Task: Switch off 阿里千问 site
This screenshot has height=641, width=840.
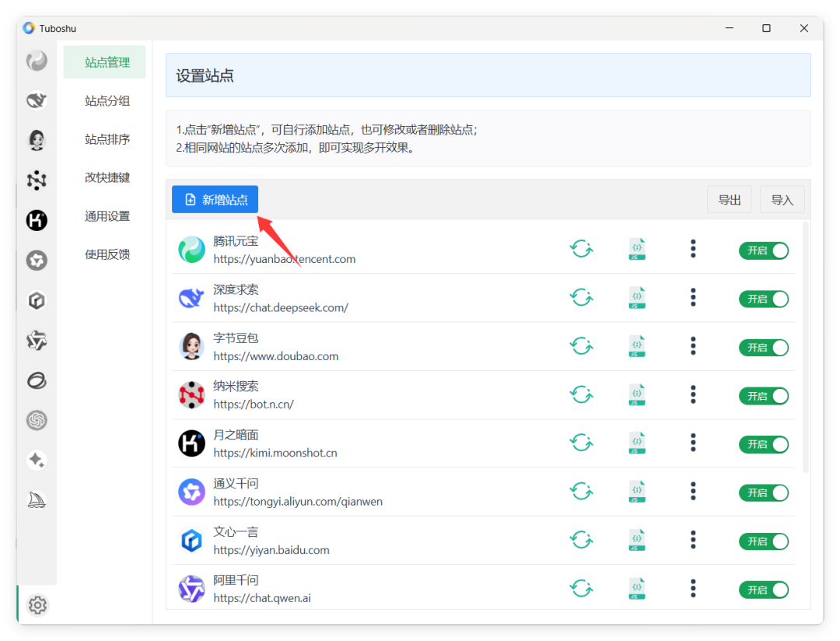Action: 764,590
